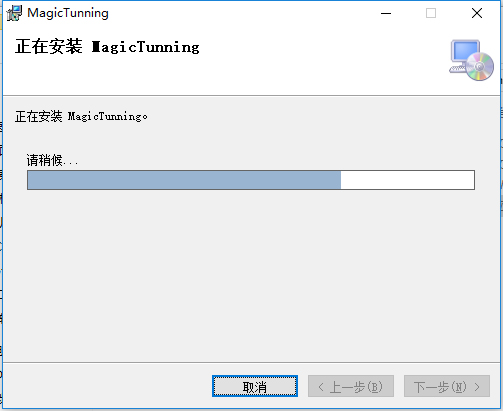Screen dimensions: 503x411
Task: Click the empty white part of the progress bar
Action: [407, 180]
